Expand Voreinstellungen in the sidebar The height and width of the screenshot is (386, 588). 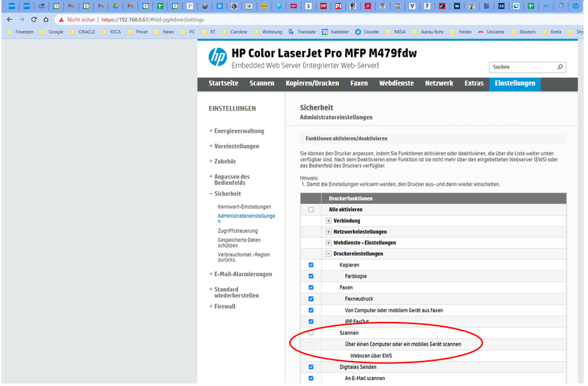[234, 146]
